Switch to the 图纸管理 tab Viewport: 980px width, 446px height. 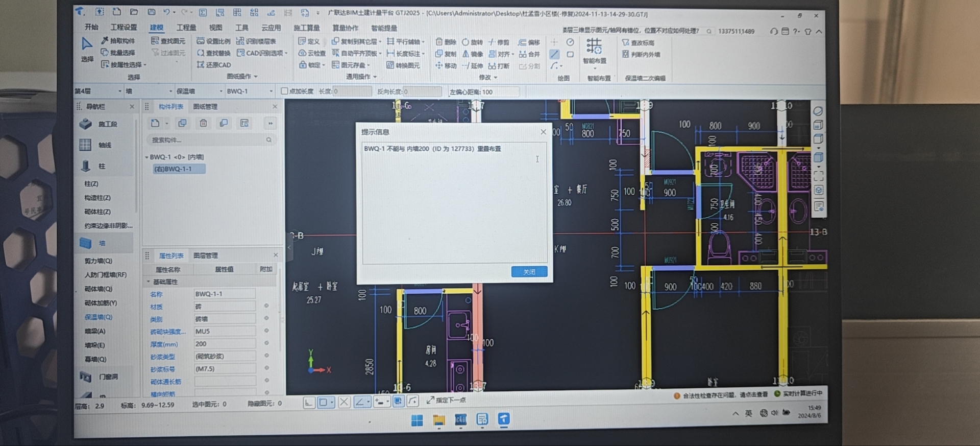coord(205,106)
